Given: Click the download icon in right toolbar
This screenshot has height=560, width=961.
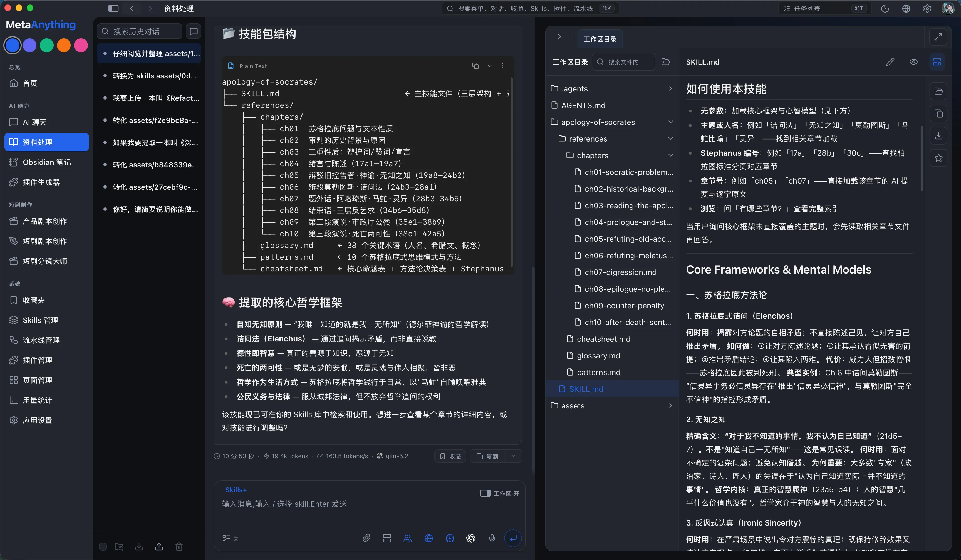Looking at the screenshot, I should click(938, 136).
